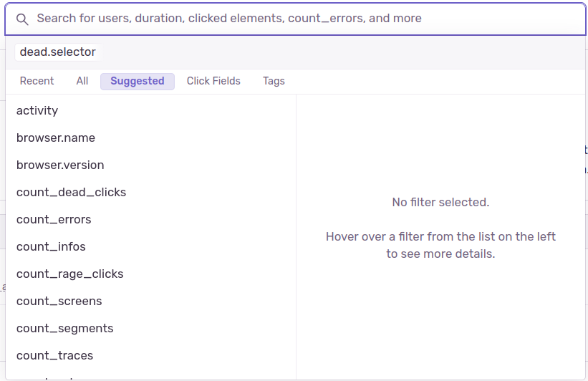This screenshot has height=381, width=588.
Task: Pick count_infos in the suggestions
Action: coord(51,246)
